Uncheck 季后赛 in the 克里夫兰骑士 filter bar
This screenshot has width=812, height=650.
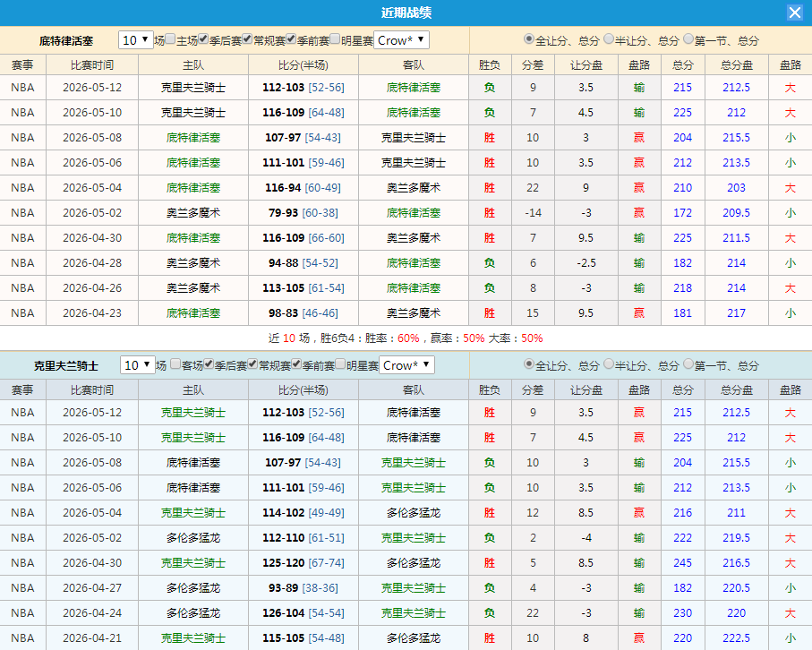pos(209,364)
